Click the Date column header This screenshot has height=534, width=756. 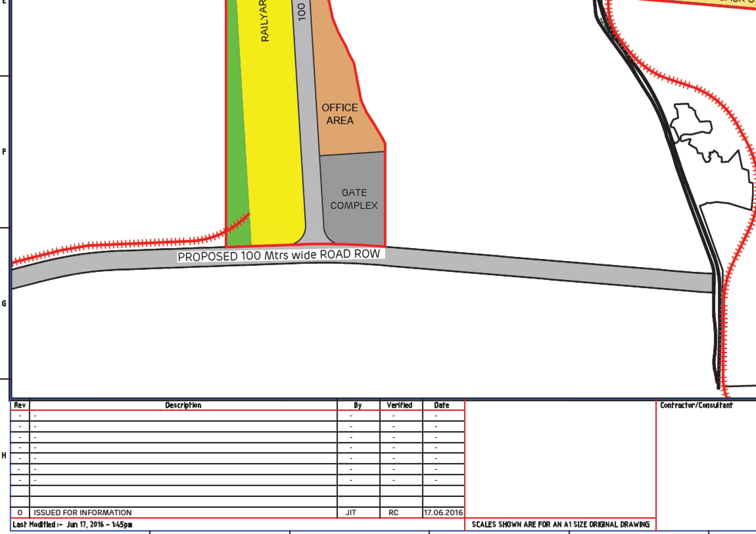(441, 405)
